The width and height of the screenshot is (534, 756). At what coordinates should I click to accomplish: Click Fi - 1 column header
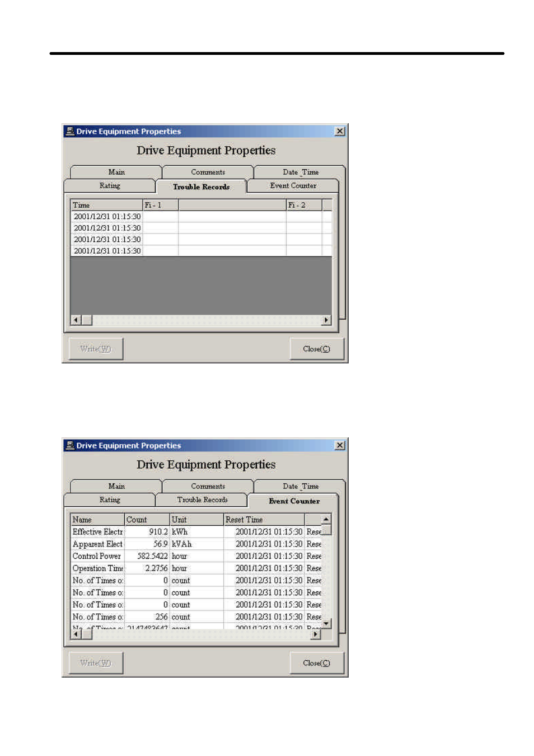(161, 205)
